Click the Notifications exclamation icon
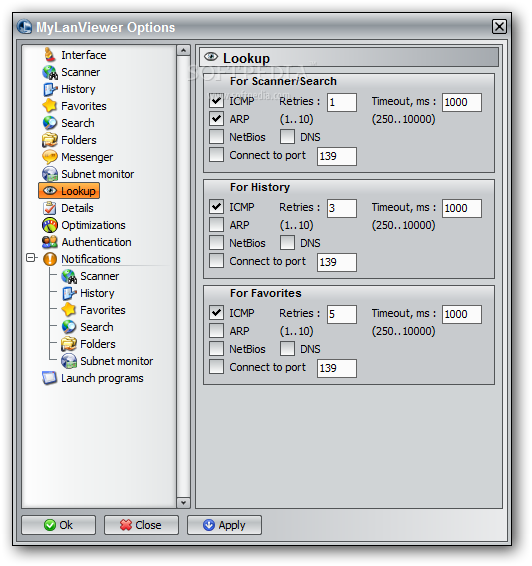This screenshot has height=566, width=532. [50, 259]
